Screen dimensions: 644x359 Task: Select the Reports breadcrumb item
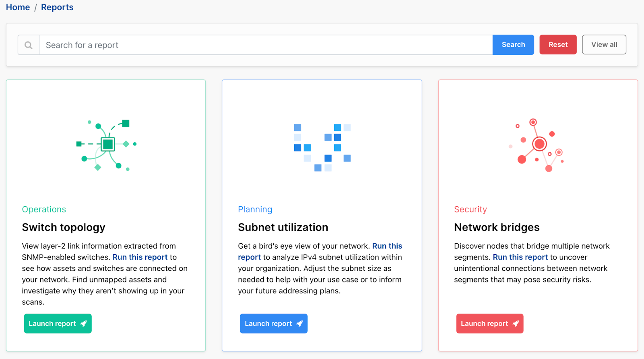(x=57, y=7)
